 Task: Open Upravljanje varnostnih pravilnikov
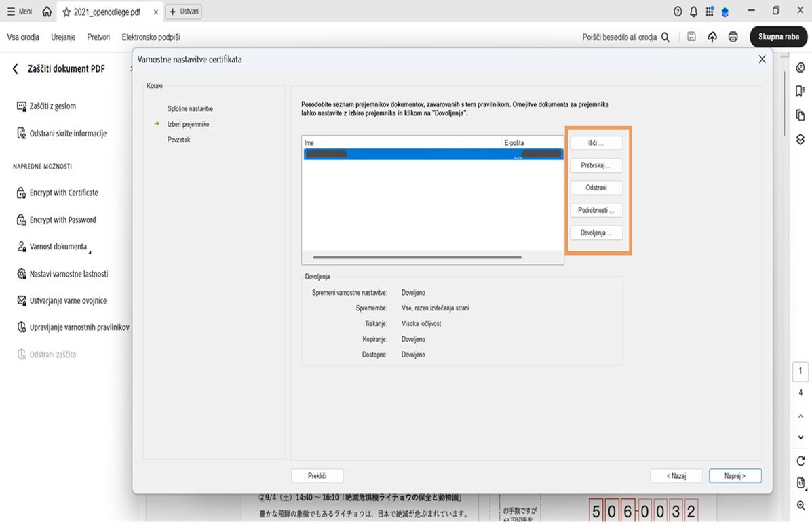(73, 327)
